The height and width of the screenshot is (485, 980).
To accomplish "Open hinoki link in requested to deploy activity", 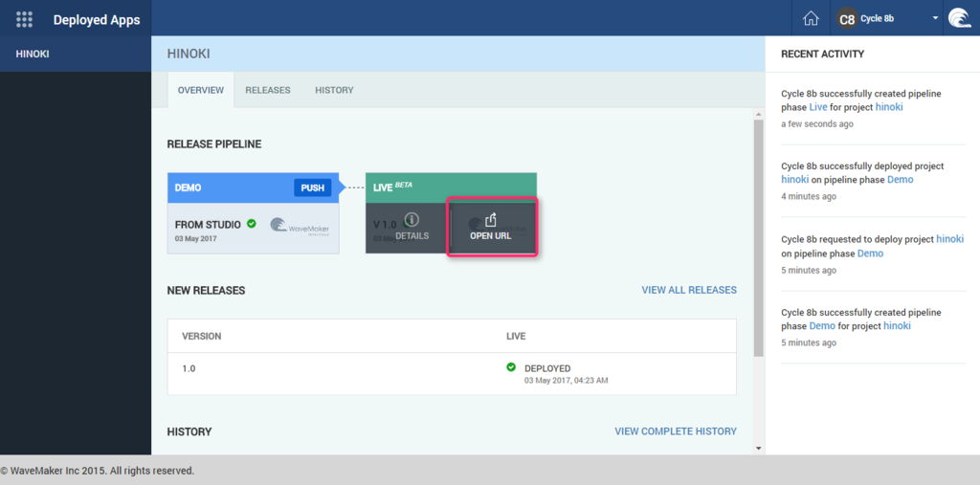I will (x=949, y=239).
